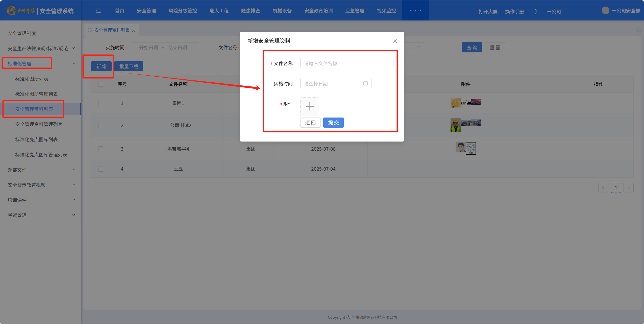Open 标准化图册列表 in sidebar
Screen dimensions: 644x324
point(32,79)
